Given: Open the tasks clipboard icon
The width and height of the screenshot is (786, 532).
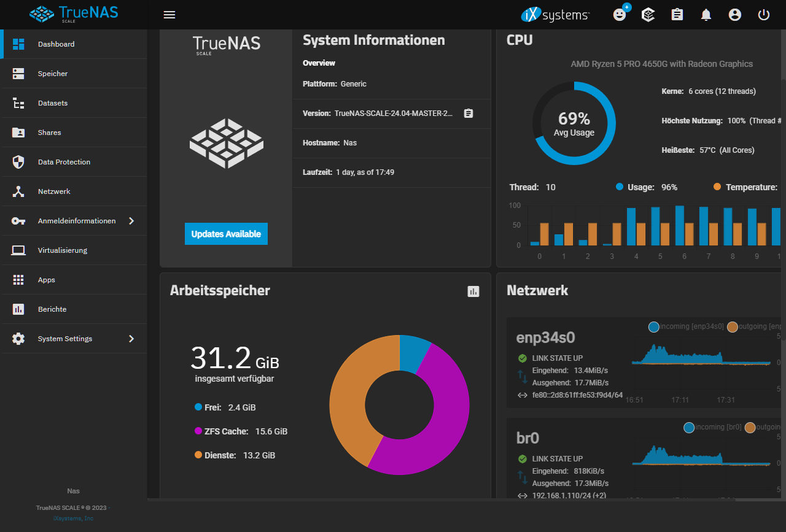Looking at the screenshot, I should (677, 15).
